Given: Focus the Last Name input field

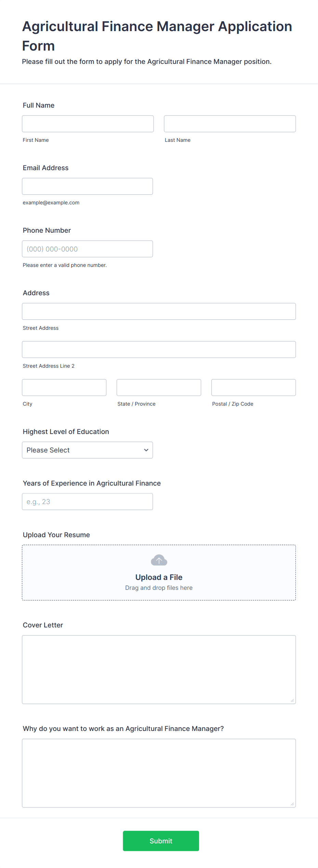Looking at the screenshot, I should coord(230,124).
